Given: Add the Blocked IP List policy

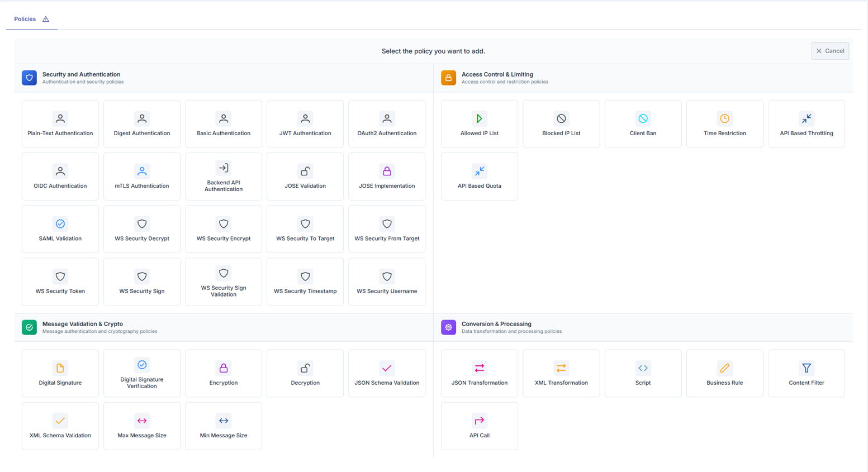Looking at the screenshot, I should 561,124.
